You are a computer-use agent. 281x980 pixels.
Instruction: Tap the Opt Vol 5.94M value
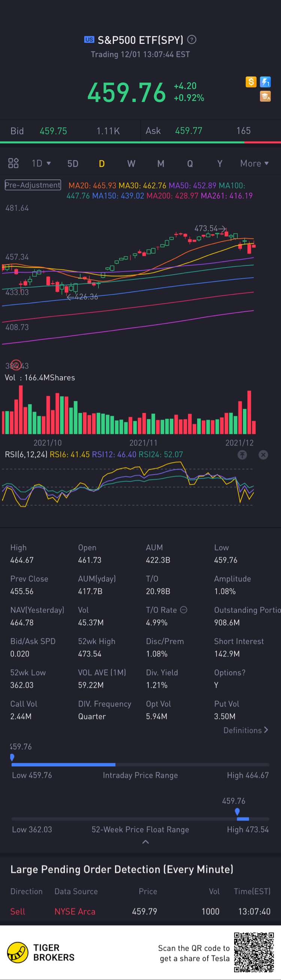pos(157,716)
